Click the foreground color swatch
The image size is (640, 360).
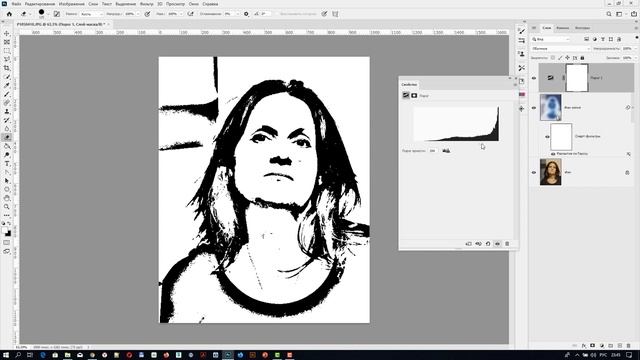pos(4,231)
